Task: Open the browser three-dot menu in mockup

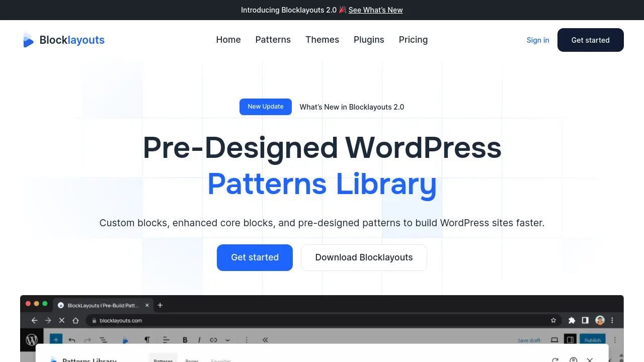Action: 612,320
